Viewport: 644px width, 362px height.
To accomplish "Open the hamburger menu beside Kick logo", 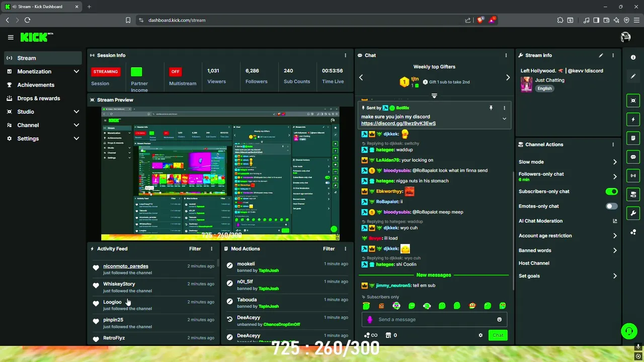I will click(11, 37).
